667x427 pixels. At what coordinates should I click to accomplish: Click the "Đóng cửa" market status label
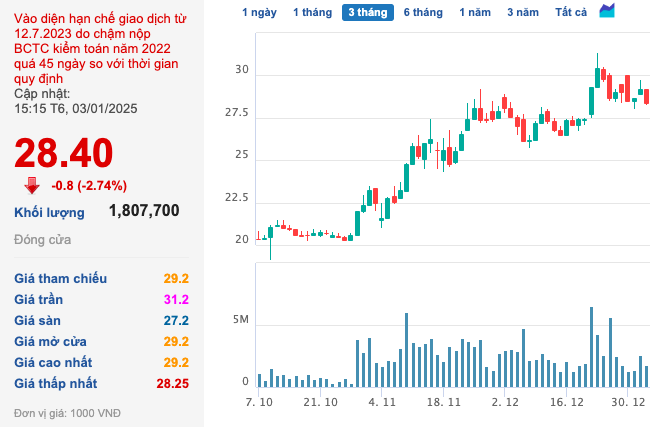pyautogui.click(x=42, y=241)
